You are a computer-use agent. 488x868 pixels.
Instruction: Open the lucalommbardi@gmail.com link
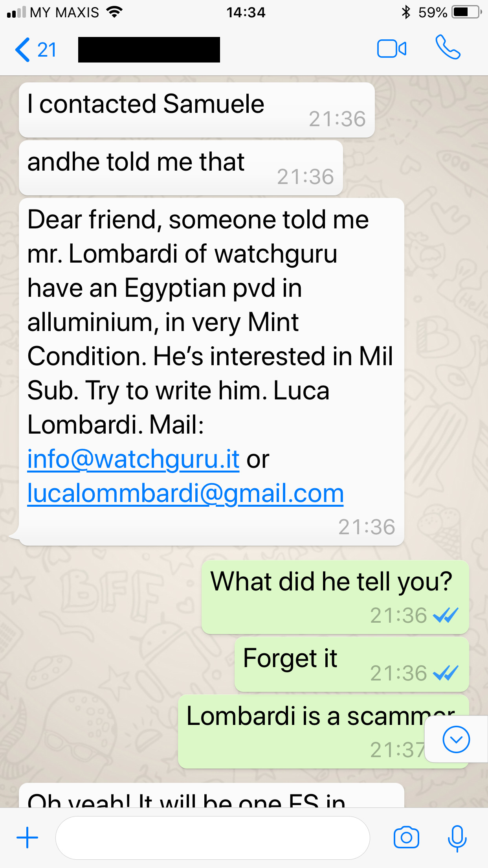tap(185, 493)
